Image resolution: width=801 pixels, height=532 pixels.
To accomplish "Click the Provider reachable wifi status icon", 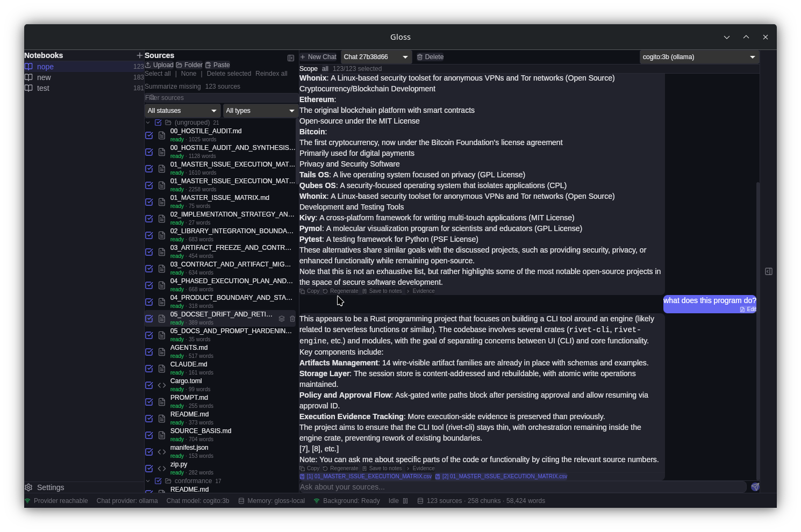I will pyautogui.click(x=27, y=501).
